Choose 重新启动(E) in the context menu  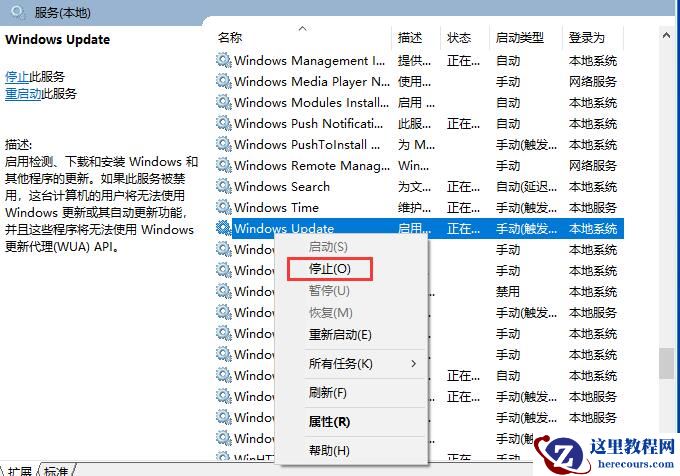pyautogui.click(x=340, y=335)
